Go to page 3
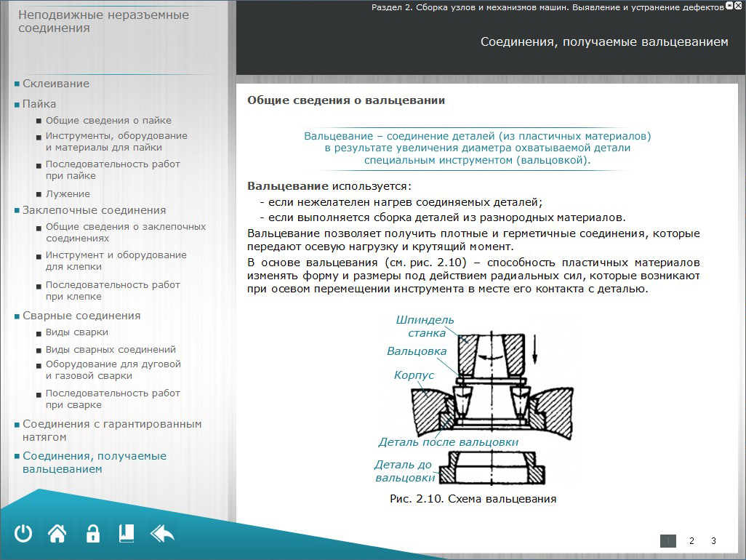 tap(714, 541)
